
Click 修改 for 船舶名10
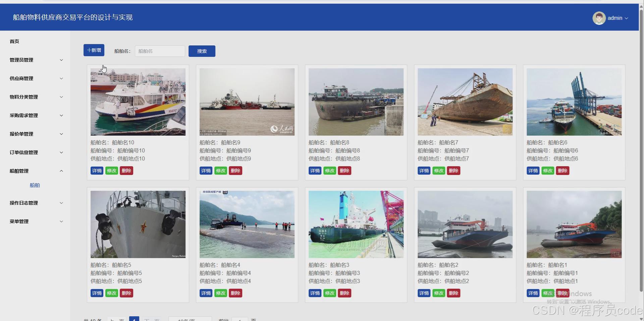tap(112, 171)
